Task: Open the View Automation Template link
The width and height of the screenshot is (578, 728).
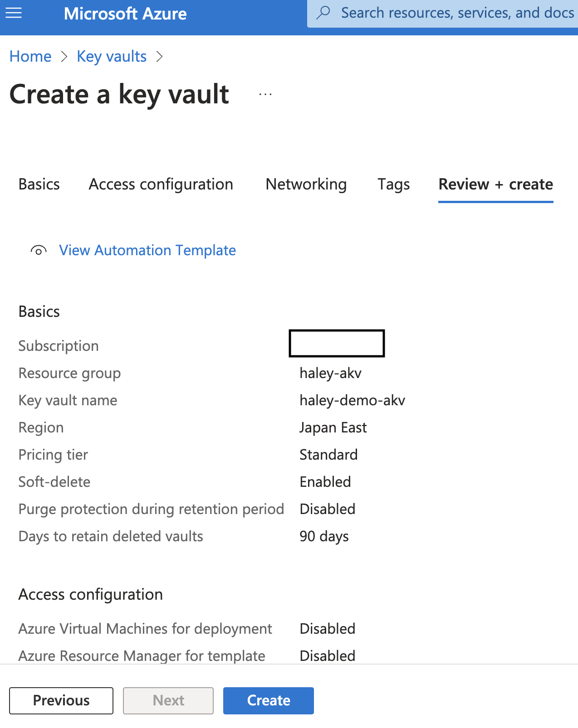Action: point(147,250)
